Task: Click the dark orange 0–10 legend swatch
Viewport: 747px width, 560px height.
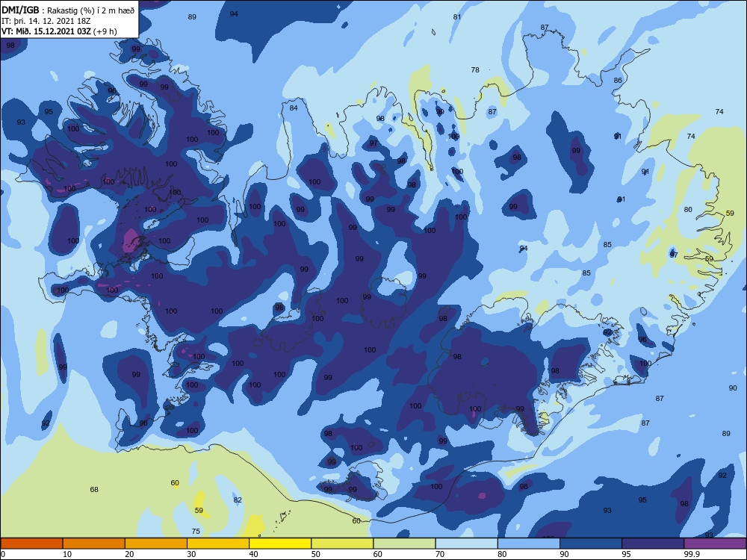Action: coord(31,544)
